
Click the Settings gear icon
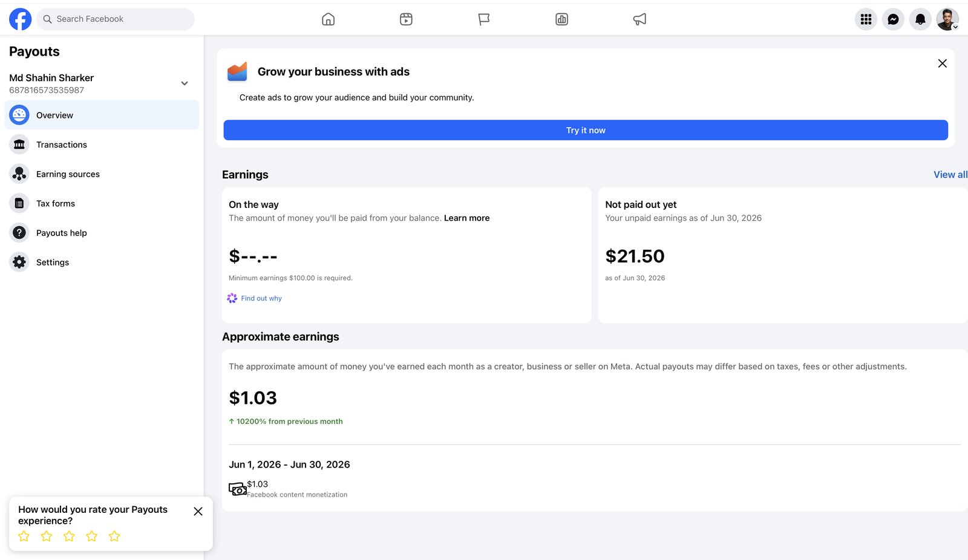tap(19, 262)
